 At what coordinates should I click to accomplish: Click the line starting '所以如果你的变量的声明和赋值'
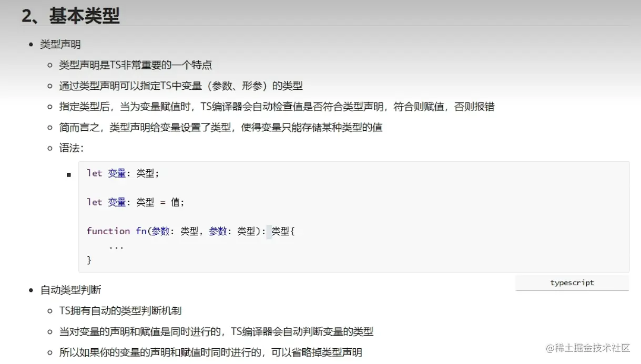pyautogui.click(x=211, y=352)
